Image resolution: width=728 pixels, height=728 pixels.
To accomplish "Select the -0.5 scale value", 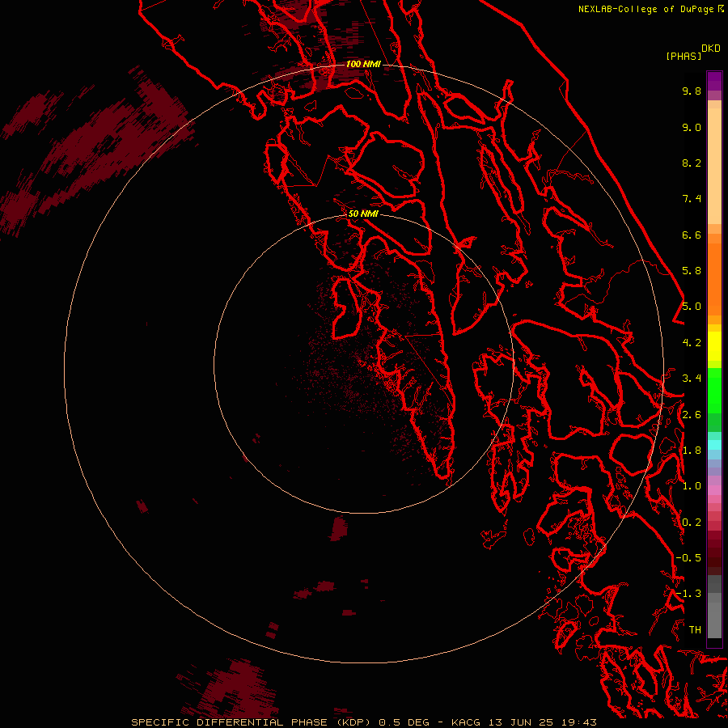I will tap(688, 558).
